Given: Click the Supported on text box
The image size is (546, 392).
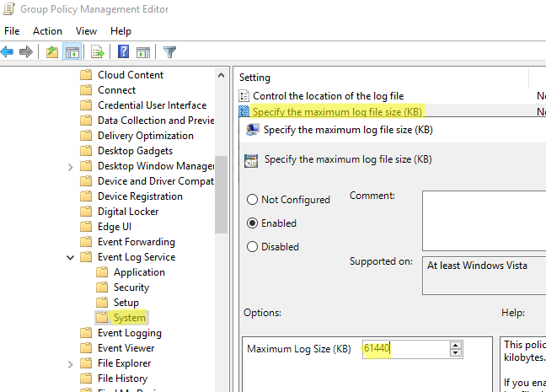Looking at the screenshot, I should pos(484,276).
